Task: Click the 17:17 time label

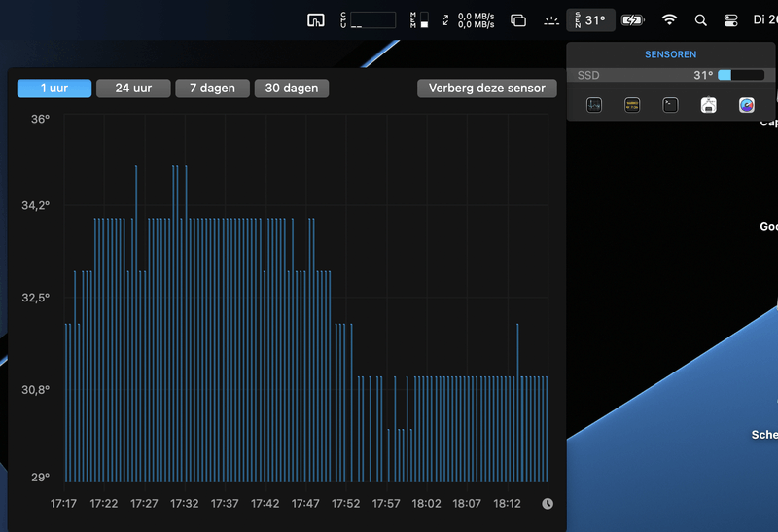Action: (63, 504)
